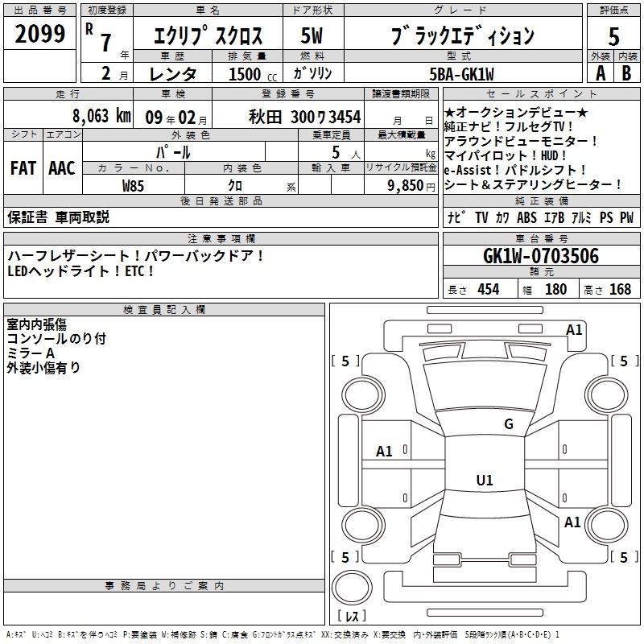Click the G mark on the windshield

point(508,424)
